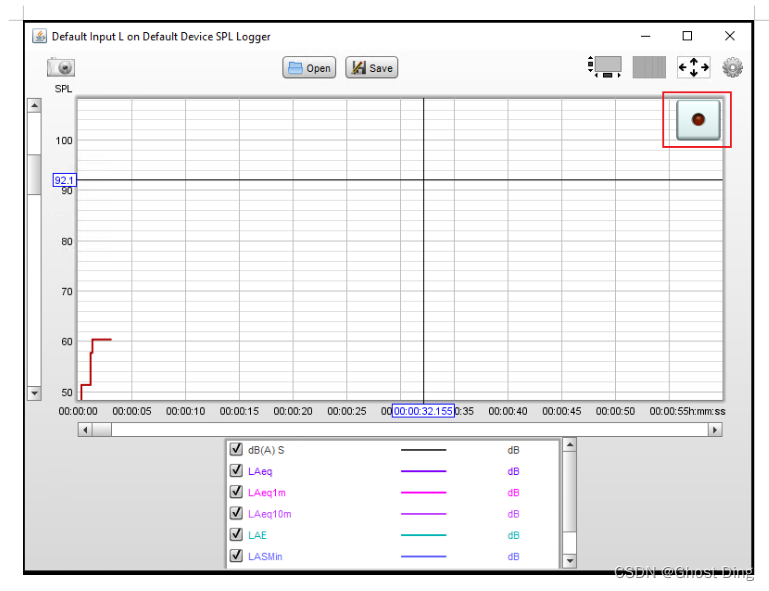Click the four-arrow zoom control icon

click(693, 67)
